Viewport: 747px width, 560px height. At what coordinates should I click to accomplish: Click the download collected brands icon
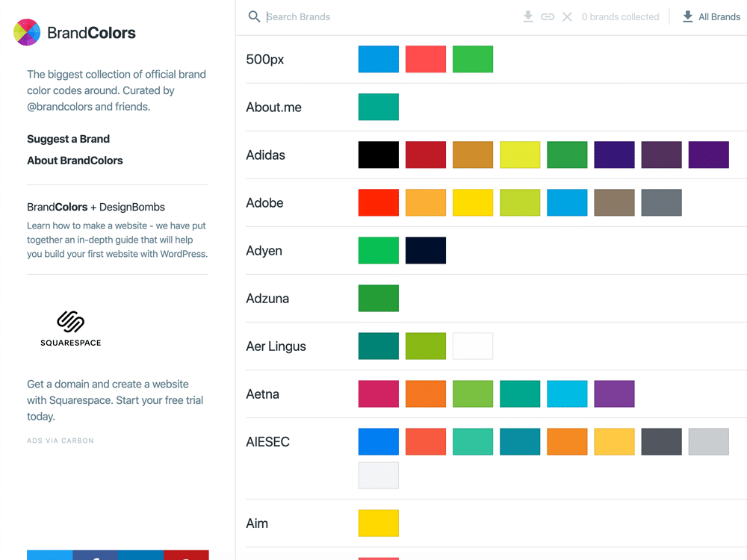pyautogui.click(x=528, y=16)
